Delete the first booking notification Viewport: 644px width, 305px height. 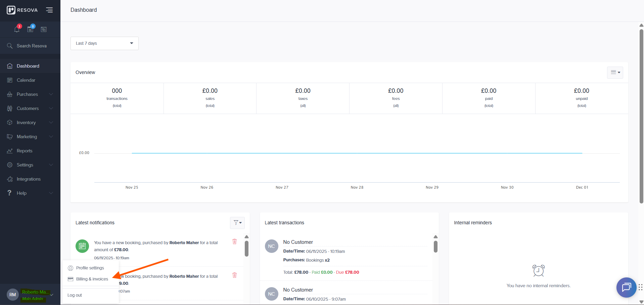point(235,241)
